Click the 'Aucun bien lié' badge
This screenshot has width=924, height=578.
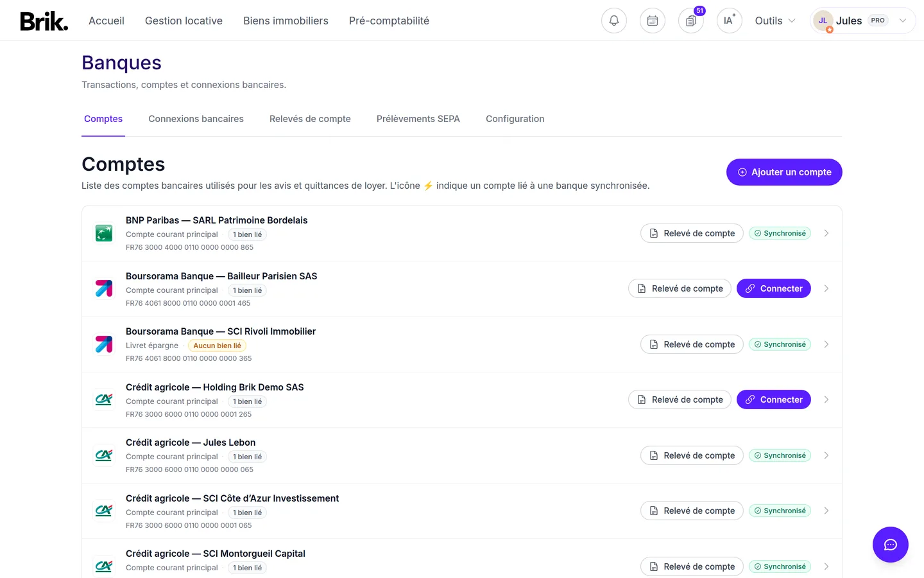(x=218, y=346)
